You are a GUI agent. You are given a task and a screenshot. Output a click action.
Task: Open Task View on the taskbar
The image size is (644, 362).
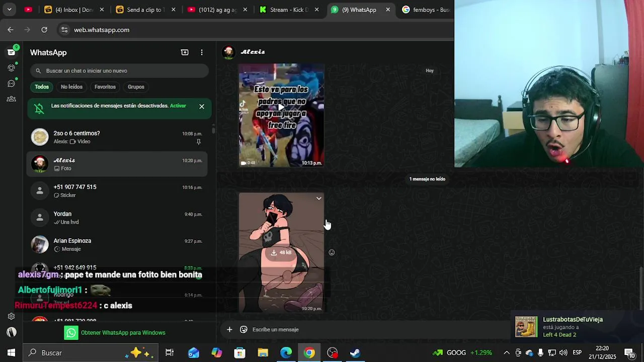(x=170, y=353)
